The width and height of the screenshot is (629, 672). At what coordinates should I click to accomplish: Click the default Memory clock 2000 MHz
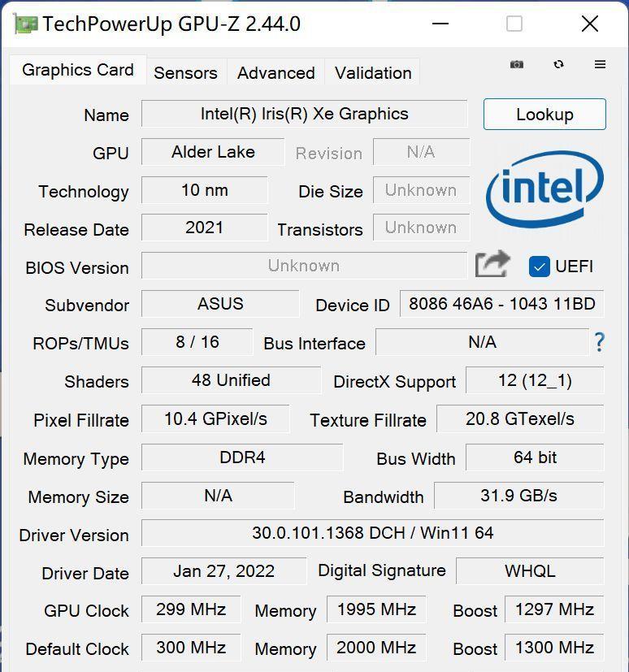coord(376,647)
